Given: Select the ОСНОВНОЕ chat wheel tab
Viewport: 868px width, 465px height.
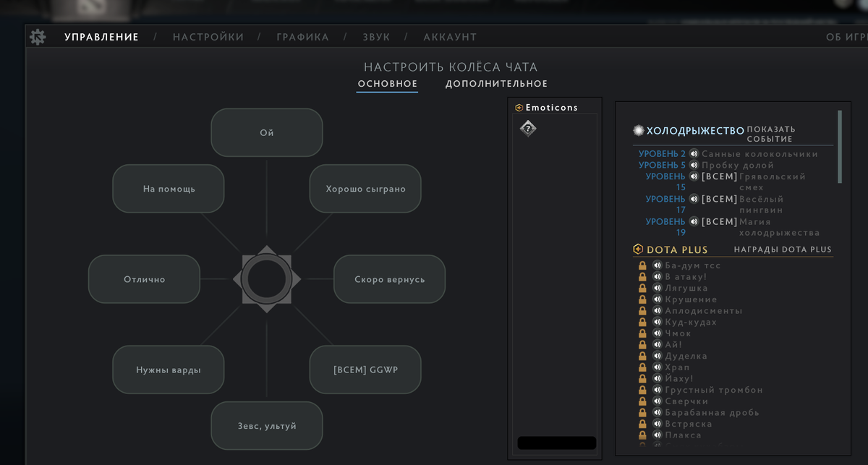Looking at the screenshot, I should 387,84.
